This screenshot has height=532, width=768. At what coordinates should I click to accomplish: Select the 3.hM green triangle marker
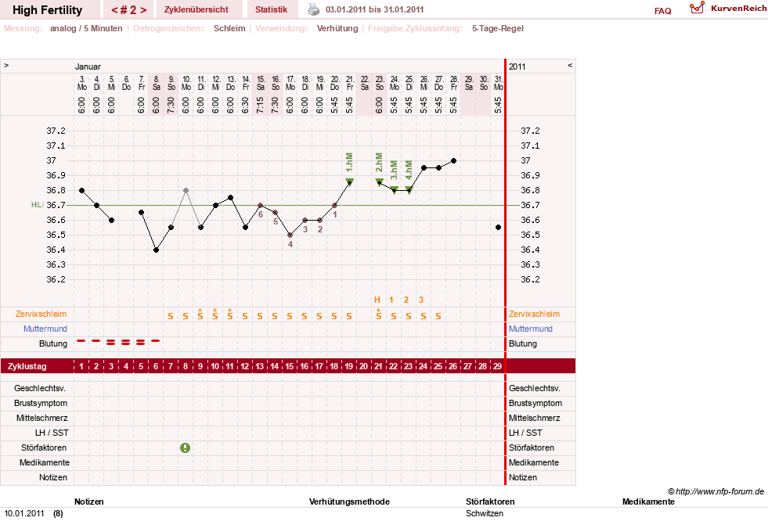[x=395, y=190]
